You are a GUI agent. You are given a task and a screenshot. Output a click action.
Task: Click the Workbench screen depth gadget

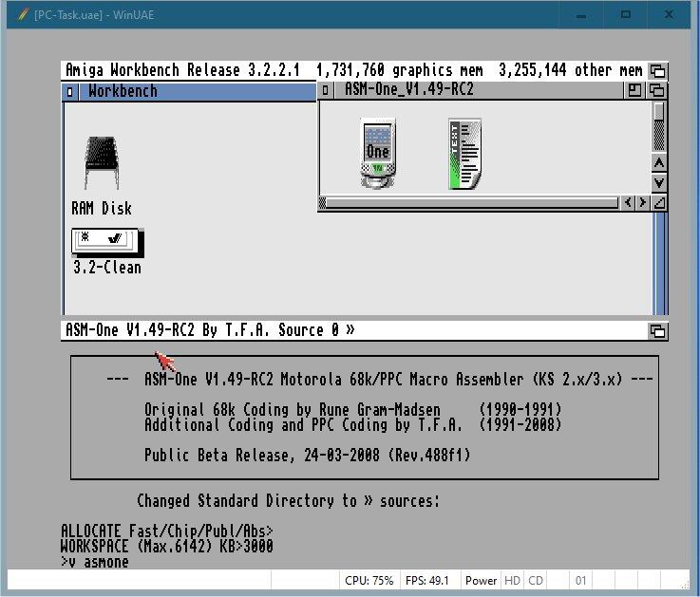(657, 70)
